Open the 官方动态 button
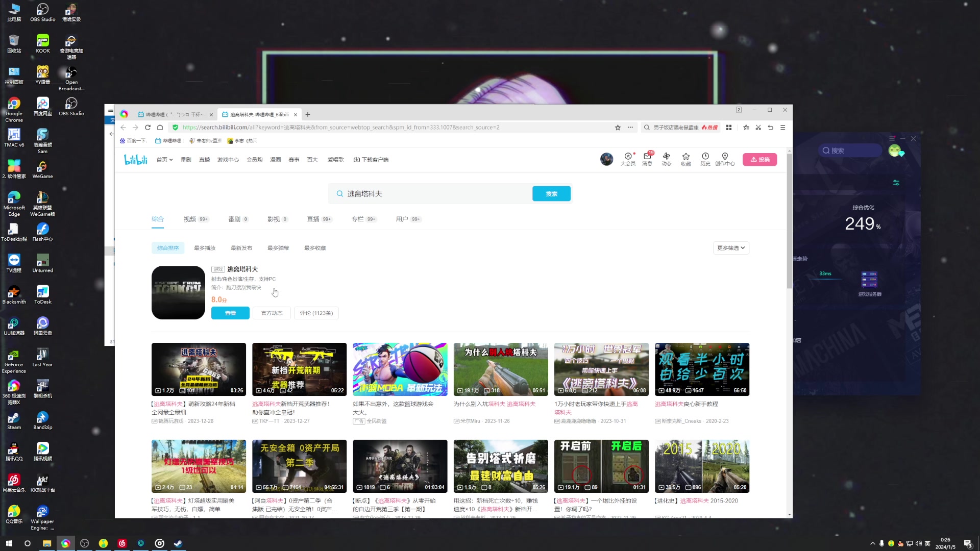Screen dimensions: 980x551 272,313
